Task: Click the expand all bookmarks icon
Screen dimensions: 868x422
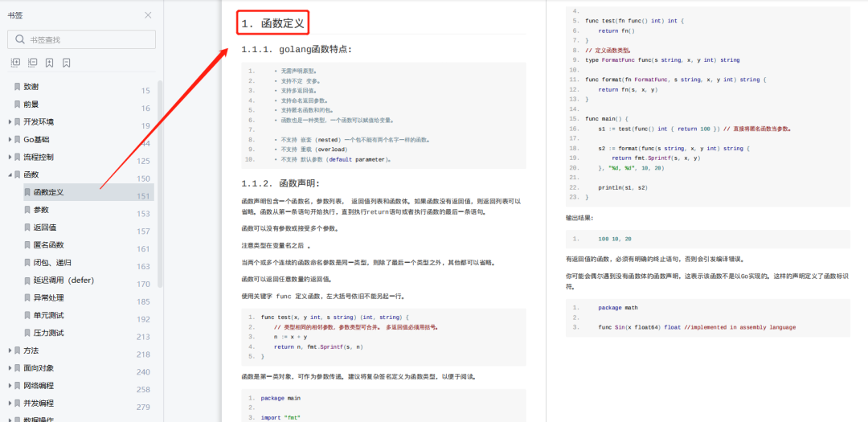Action: pyautogui.click(x=15, y=63)
